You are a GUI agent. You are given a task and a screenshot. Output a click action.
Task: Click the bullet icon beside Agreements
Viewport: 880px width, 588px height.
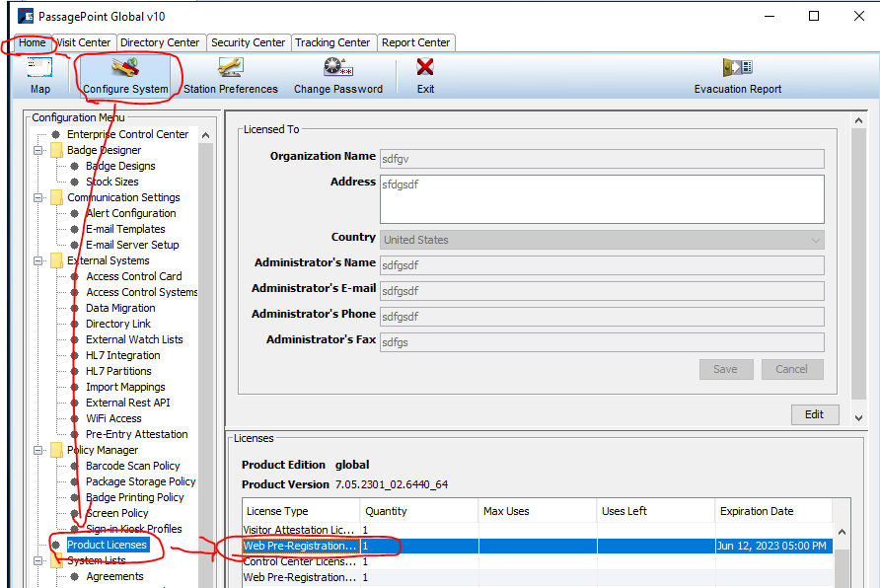click(74, 576)
